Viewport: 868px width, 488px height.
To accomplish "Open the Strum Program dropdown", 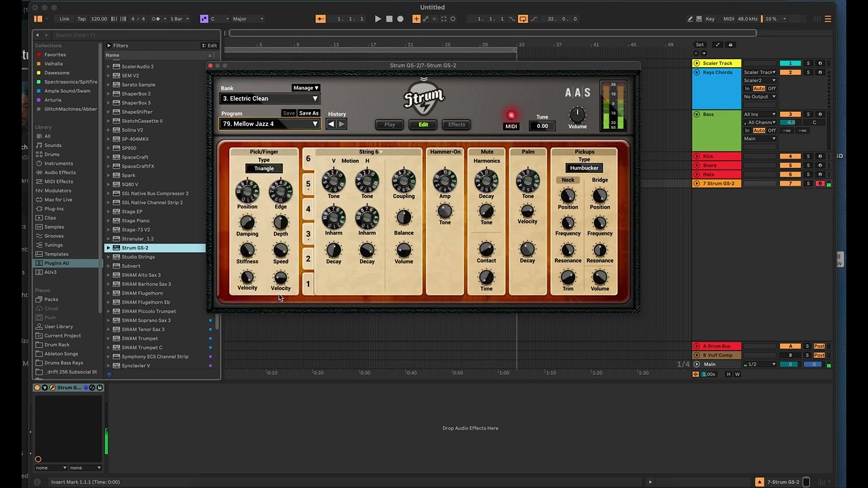I will [270, 124].
